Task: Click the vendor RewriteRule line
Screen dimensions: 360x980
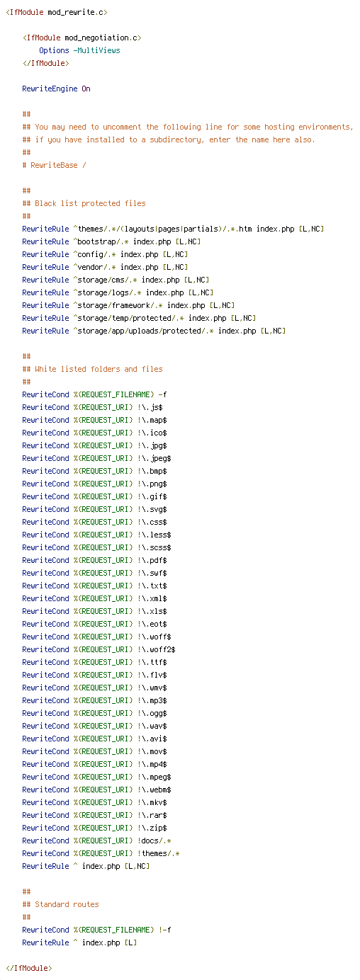Action: [105, 267]
